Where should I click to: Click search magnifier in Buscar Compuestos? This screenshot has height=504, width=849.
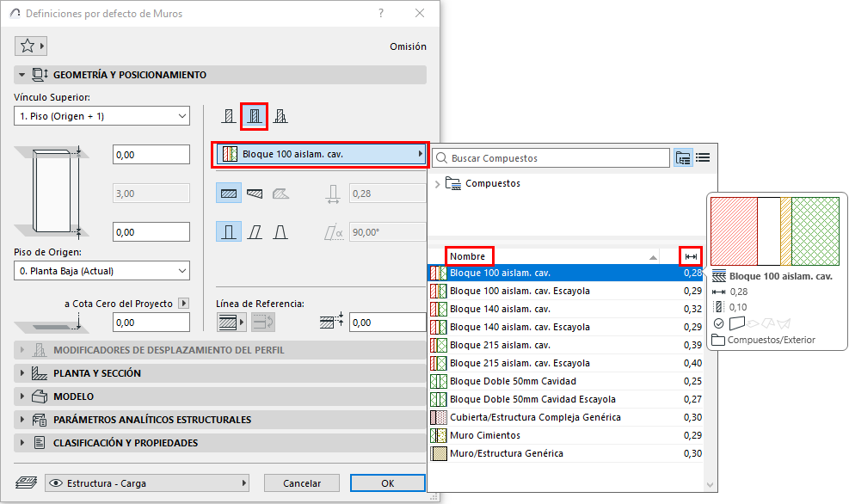(x=441, y=158)
